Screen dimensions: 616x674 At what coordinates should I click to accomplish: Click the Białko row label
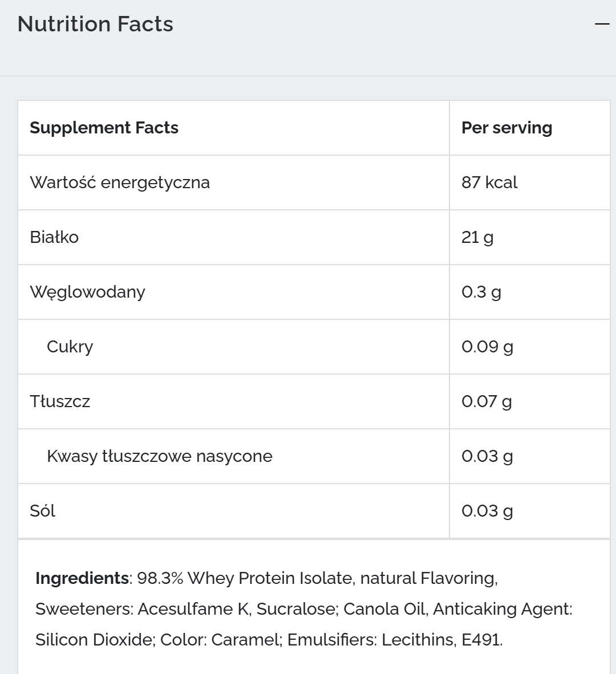coord(54,237)
